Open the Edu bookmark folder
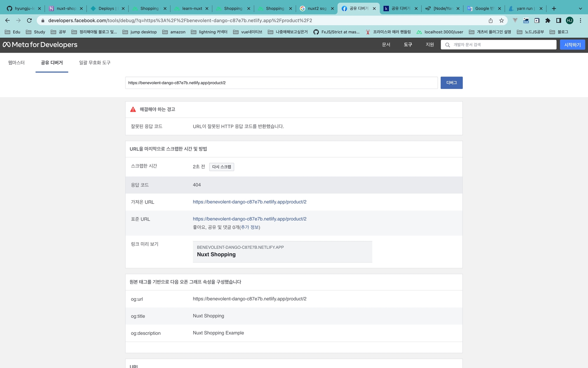 [13, 32]
